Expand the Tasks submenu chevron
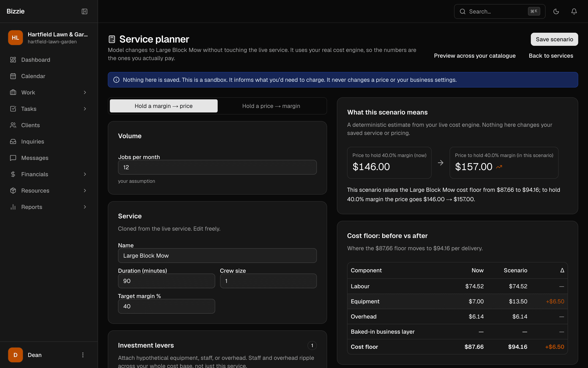The height and width of the screenshot is (368, 588). tap(85, 109)
